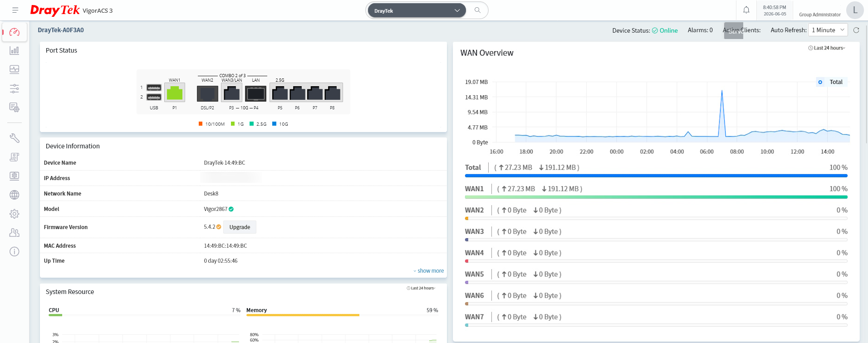Click the Group Administrator label
Screen dimensions: 868x343
[x=819, y=15]
